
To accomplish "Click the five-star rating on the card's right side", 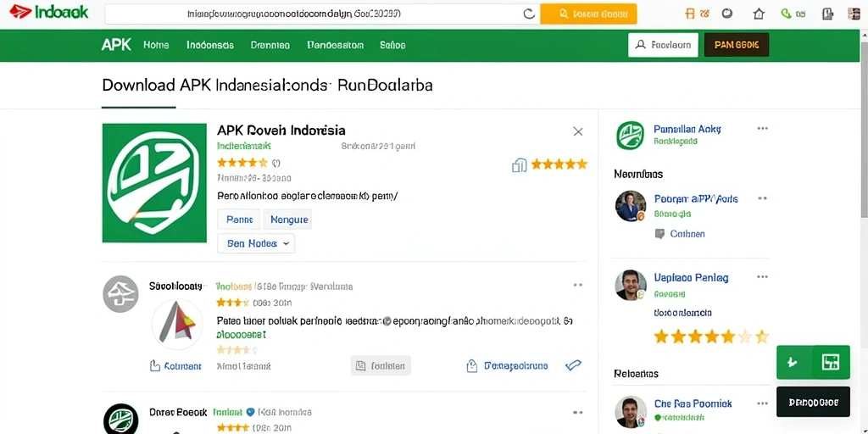I will tap(559, 164).
